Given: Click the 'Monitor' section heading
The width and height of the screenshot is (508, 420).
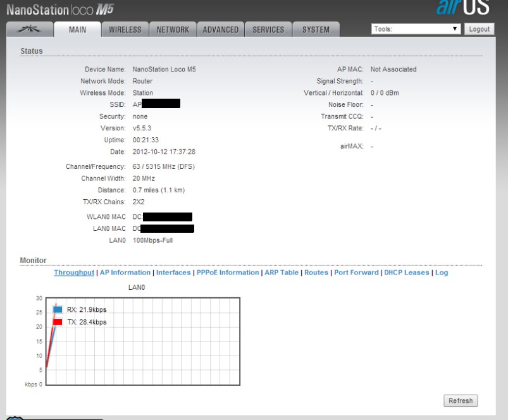Looking at the screenshot, I should pyautogui.click(x=34, y=261).
